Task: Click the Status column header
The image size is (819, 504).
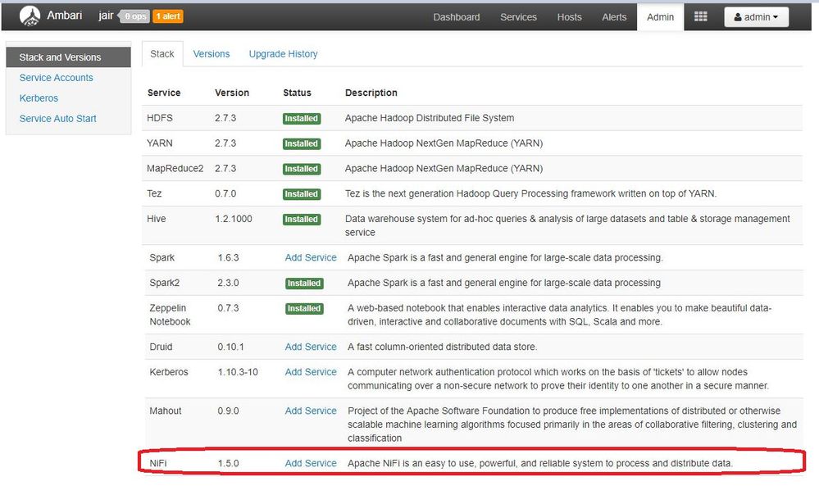Action: coord(297,93)
